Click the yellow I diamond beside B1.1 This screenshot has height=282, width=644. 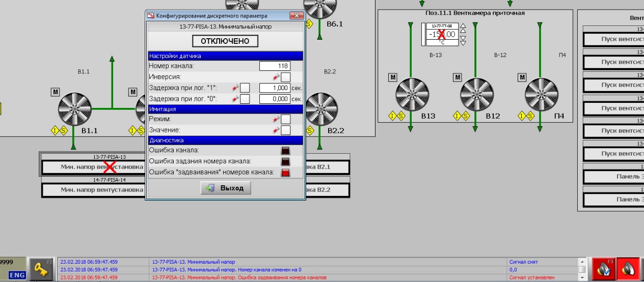(x=55, y=131)
